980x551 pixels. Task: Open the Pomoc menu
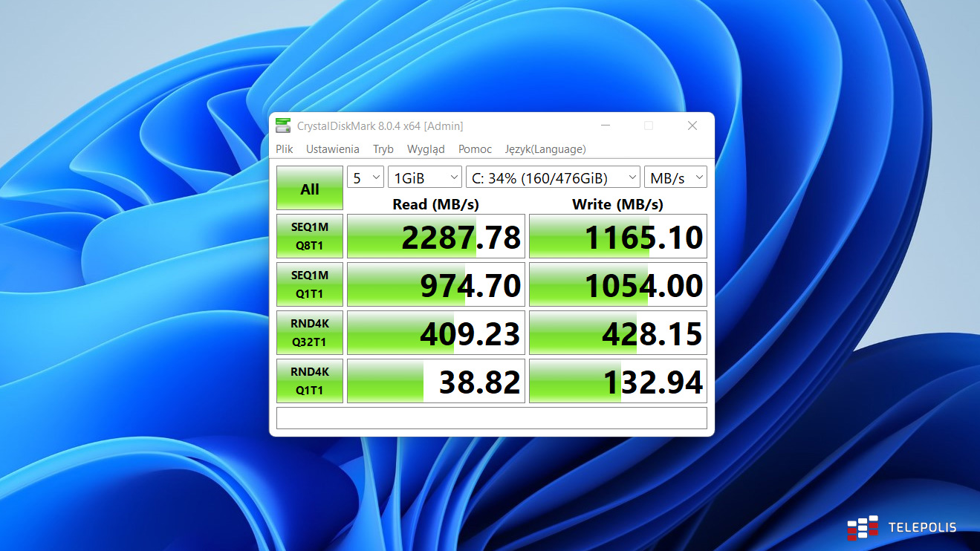click(x=475, y=149)
